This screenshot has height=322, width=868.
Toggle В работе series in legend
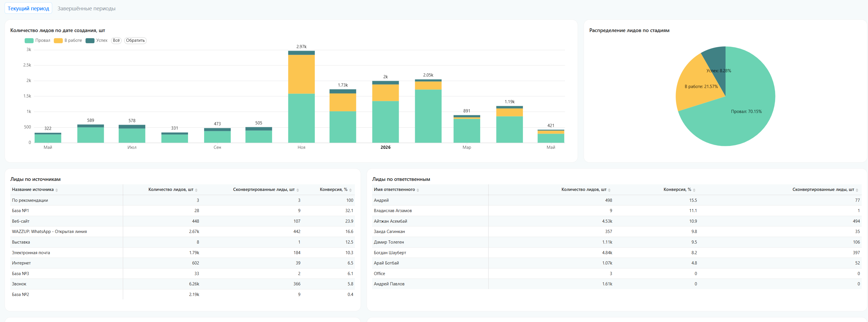pos(68,40)
